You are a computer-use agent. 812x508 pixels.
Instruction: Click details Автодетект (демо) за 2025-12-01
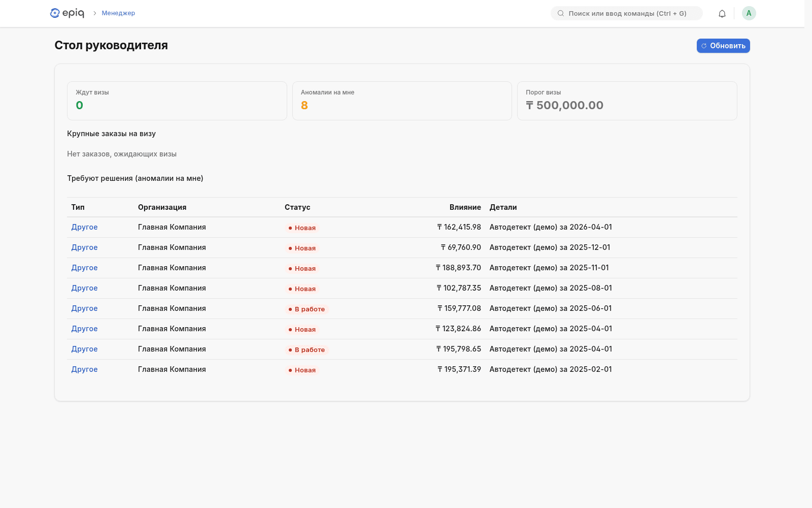(550, 247)
